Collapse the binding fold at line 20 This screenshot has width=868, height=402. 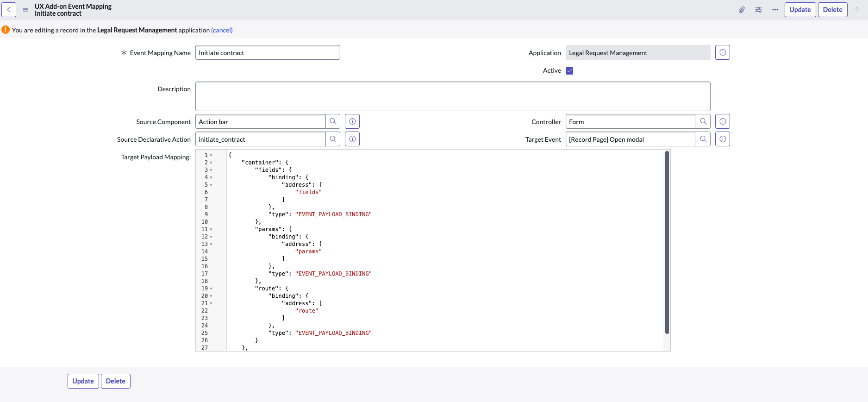pyautogui.click(x=211, y=296)
